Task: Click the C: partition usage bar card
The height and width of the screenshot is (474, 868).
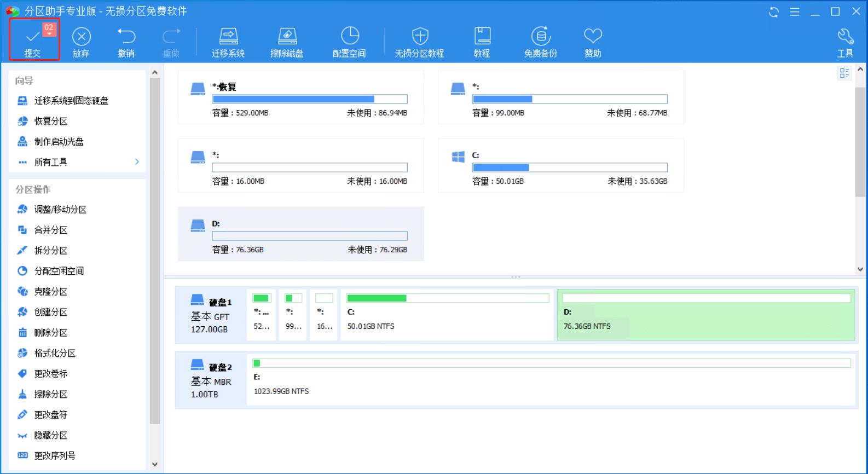Action: point(560,166)
